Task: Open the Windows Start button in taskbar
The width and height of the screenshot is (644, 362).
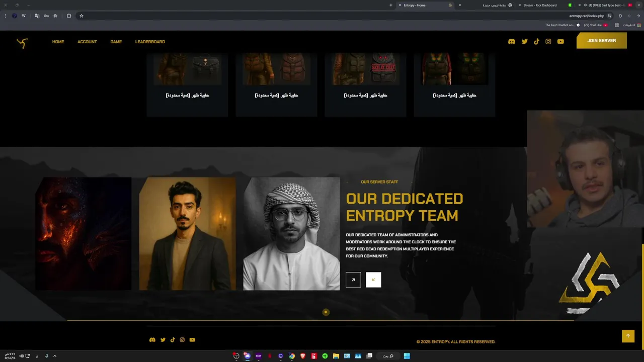Action: point(407,356)
